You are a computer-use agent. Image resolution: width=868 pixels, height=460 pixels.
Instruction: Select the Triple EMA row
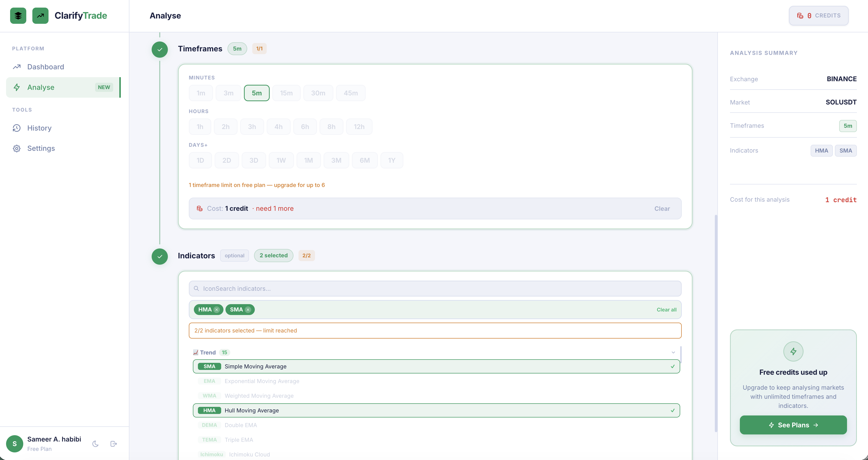coord(436,440)
